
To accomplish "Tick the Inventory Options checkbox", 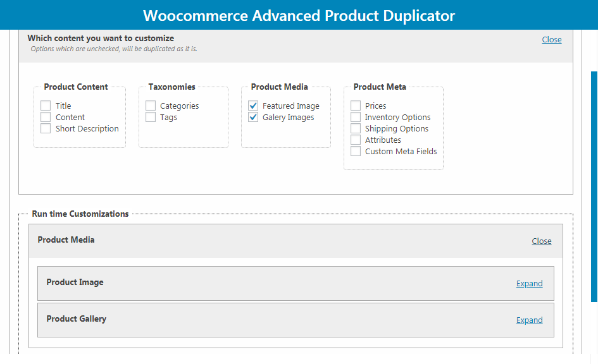I will click(356, 117).
